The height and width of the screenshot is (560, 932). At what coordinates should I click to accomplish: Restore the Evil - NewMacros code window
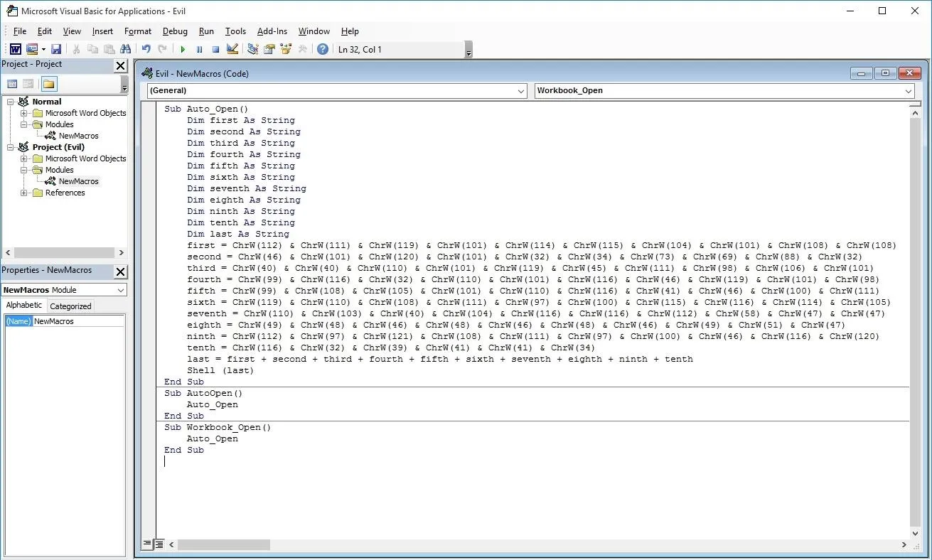tap(885, 73)
